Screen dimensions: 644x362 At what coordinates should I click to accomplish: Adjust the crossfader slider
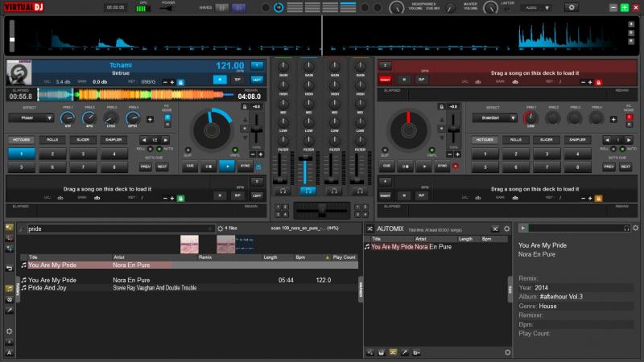[x=321, y=210]
